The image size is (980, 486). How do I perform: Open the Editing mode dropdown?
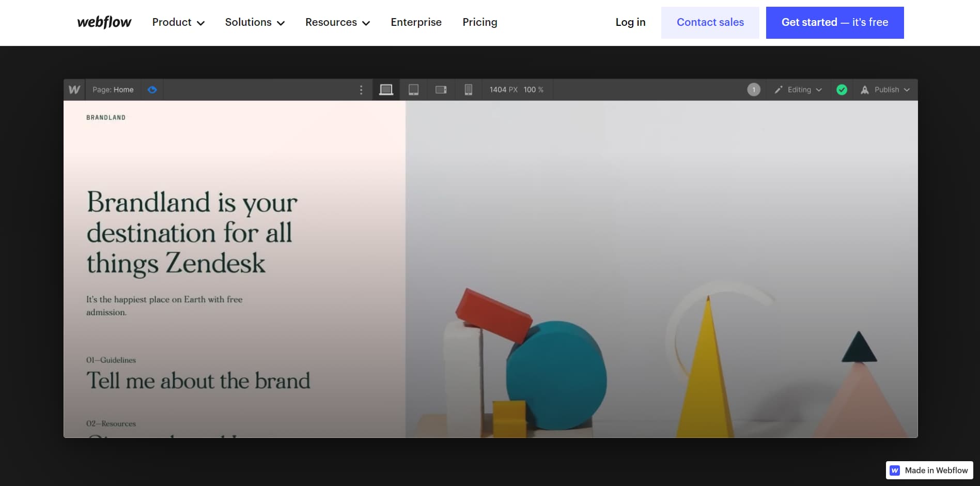coord(798,89)
